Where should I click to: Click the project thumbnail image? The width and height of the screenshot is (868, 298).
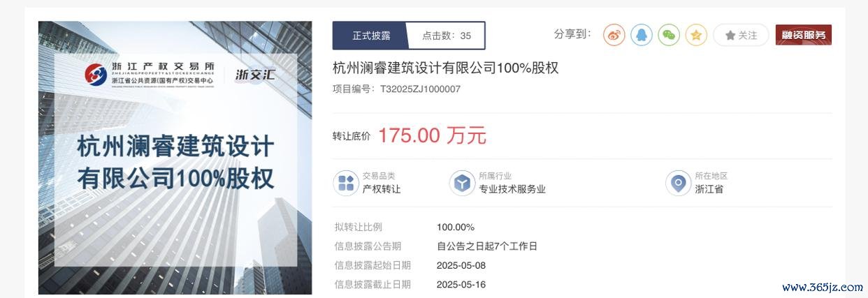tap(175, 158)
